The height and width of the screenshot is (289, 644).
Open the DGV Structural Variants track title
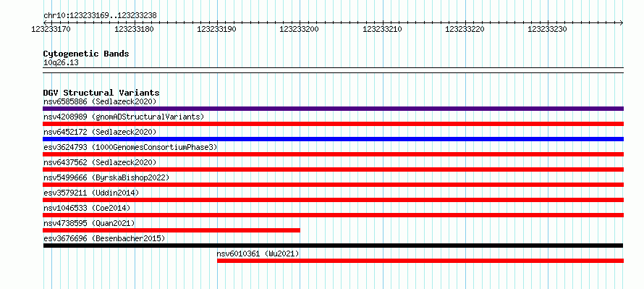click(x=101, y=93)
